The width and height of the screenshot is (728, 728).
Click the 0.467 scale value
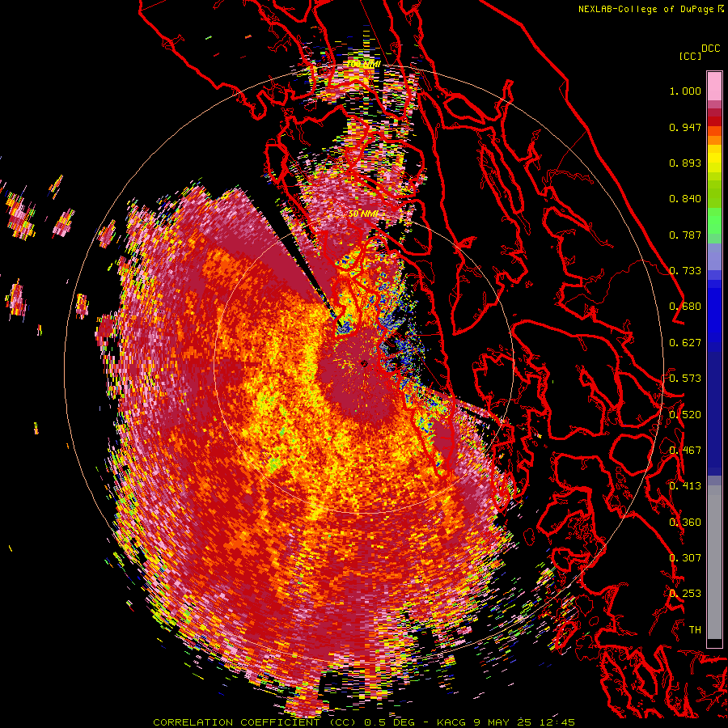[x=685, y=450]
